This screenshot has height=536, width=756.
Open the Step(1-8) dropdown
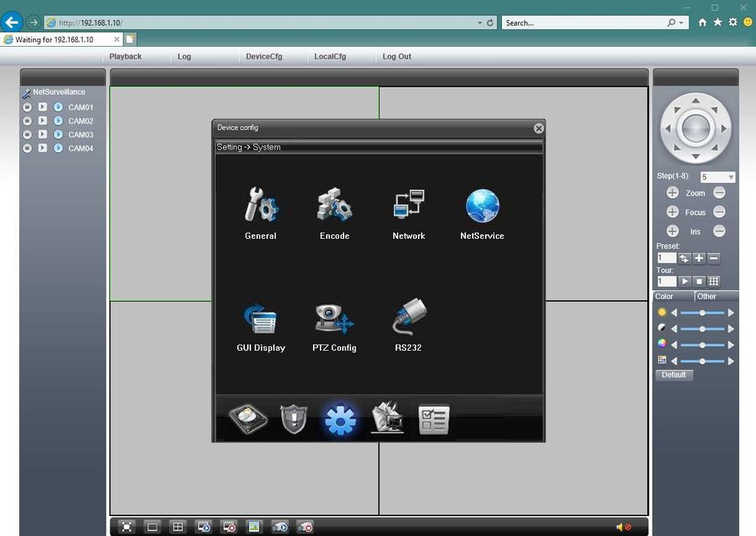(x=718, y=177)
